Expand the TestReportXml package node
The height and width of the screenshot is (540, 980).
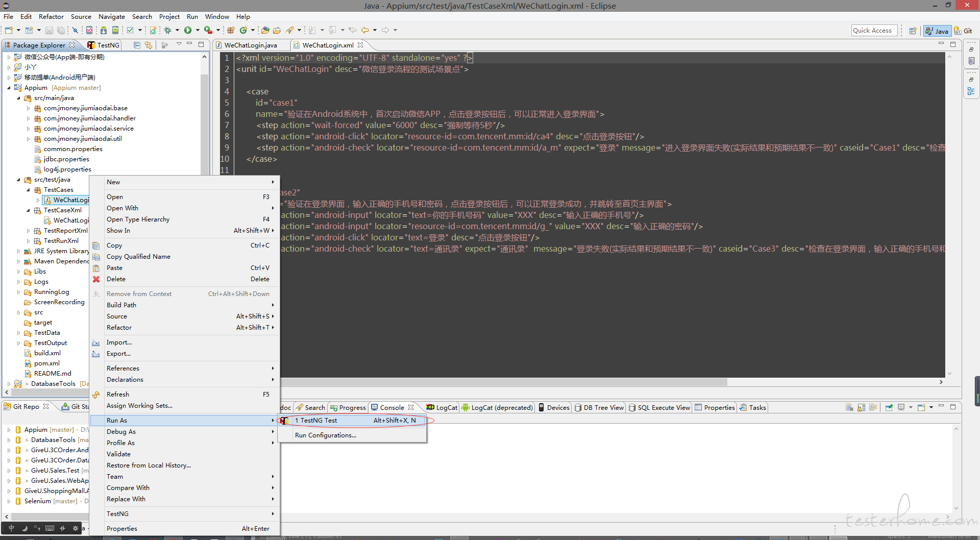point(29,231)
